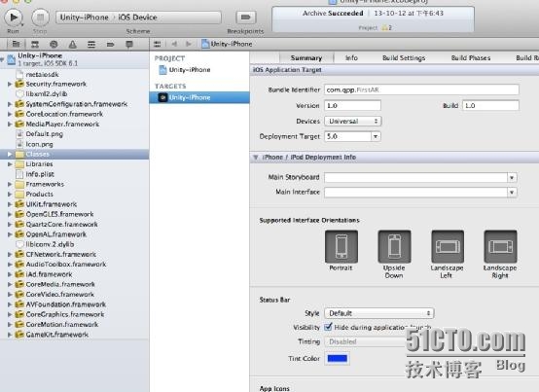Select the metaiosdk file
The image size is (539, 392).
[x=42, y=74]
